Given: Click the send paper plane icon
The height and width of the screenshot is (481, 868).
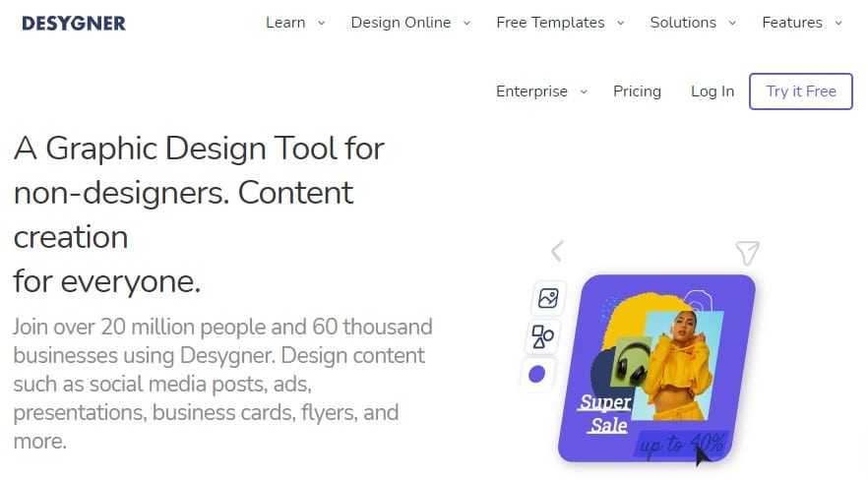Looking at the screenshot, I should pyautogui.click(x=747, y=253).
